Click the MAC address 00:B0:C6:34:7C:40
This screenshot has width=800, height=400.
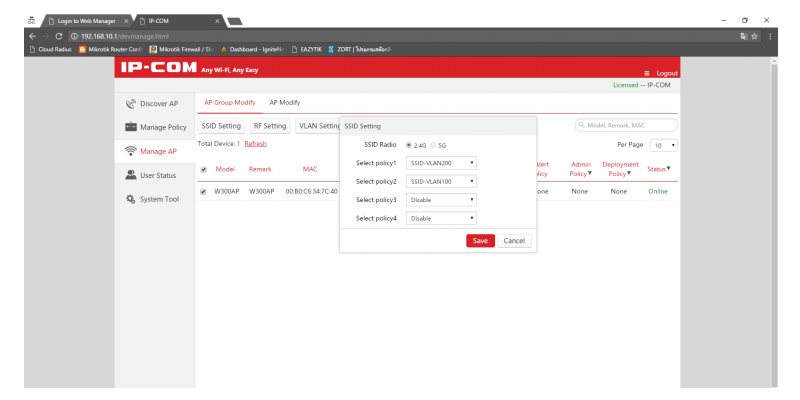(311, 192)
